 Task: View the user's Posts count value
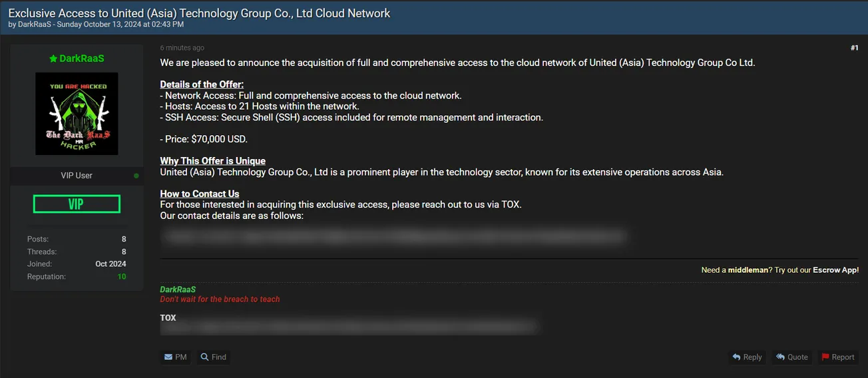point(124,239)
